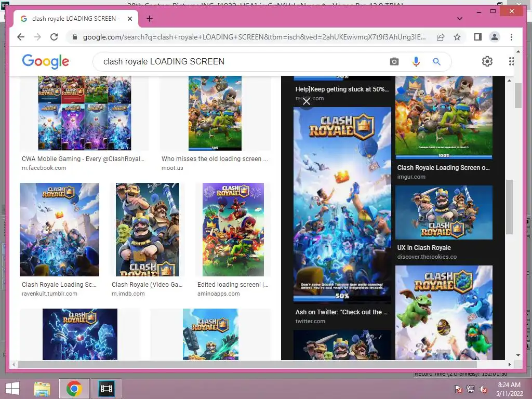Click the horizontal scrollbar right arrow
The image size is (532, 399).
click(x=509, y=364)
